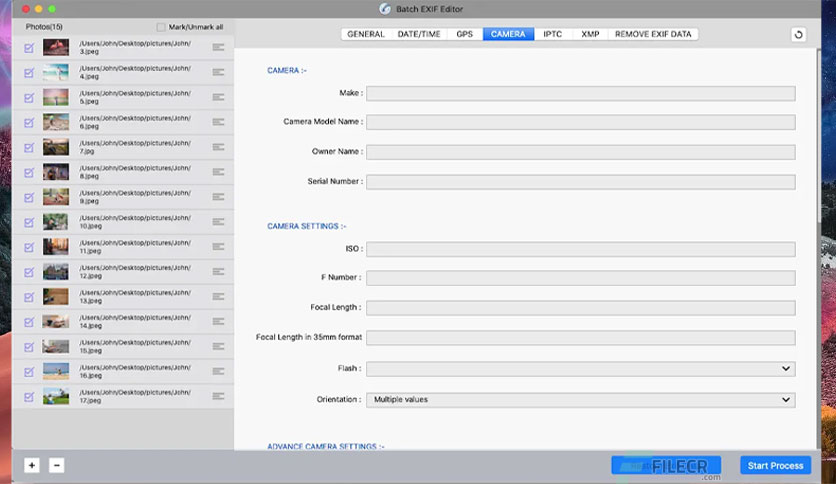Uncheck the 17.jpeg photo checkbox

click(29, 397)
